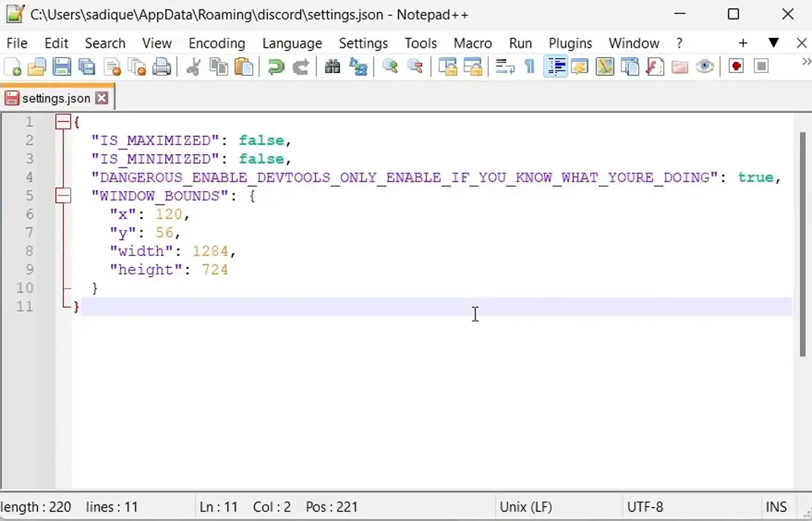This screenshot has width=812, height=521.
Task: Click the true value on line 4
Action: [755, 177]
